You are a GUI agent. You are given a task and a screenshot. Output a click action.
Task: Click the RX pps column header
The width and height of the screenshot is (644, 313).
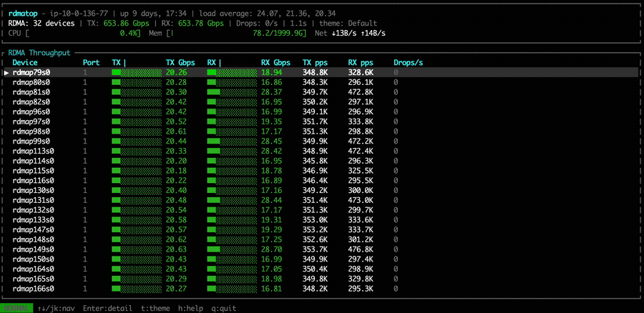click(x=361, y=63)
